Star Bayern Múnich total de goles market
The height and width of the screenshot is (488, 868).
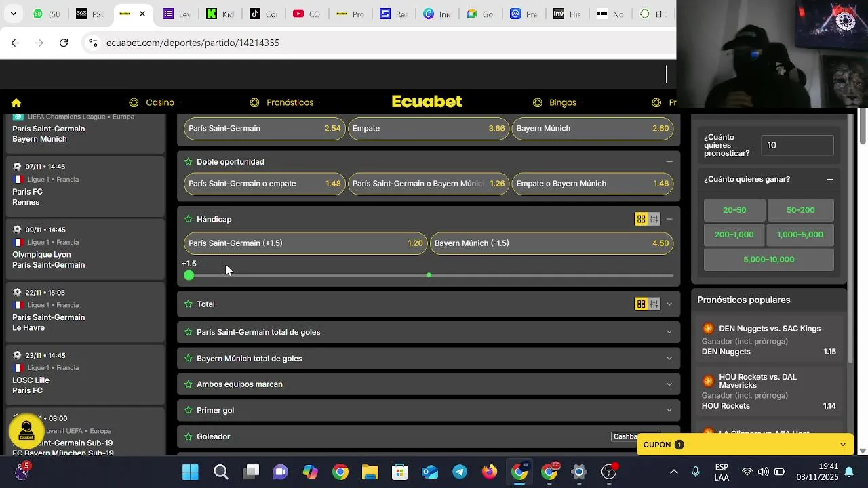point(189,359)
